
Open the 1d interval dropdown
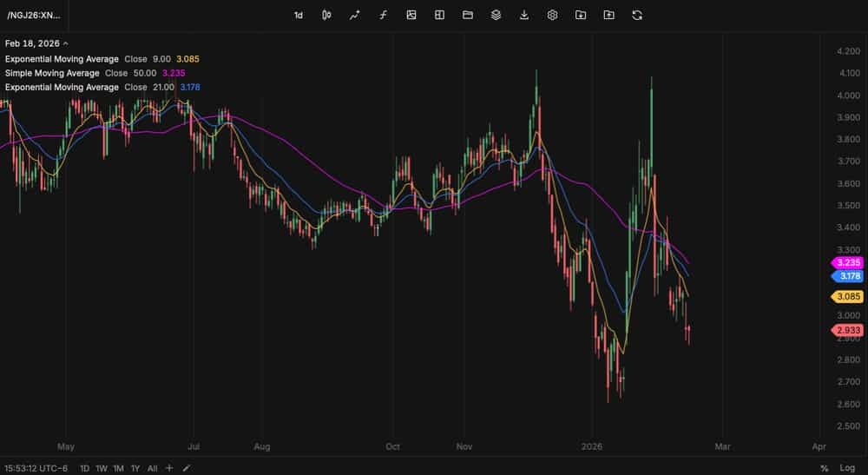[x=299, y=15]
